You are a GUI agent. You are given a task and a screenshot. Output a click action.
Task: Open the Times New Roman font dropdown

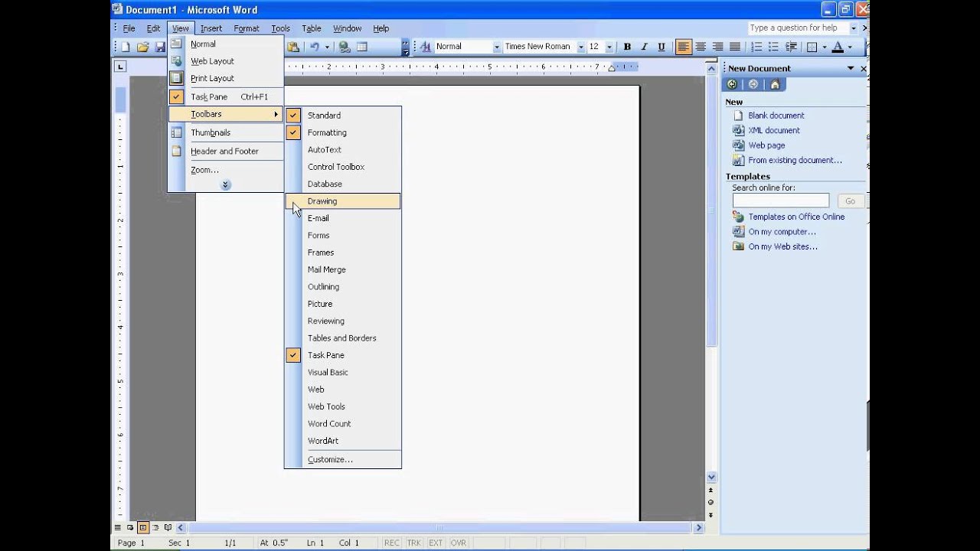click(x=581, y=47)
